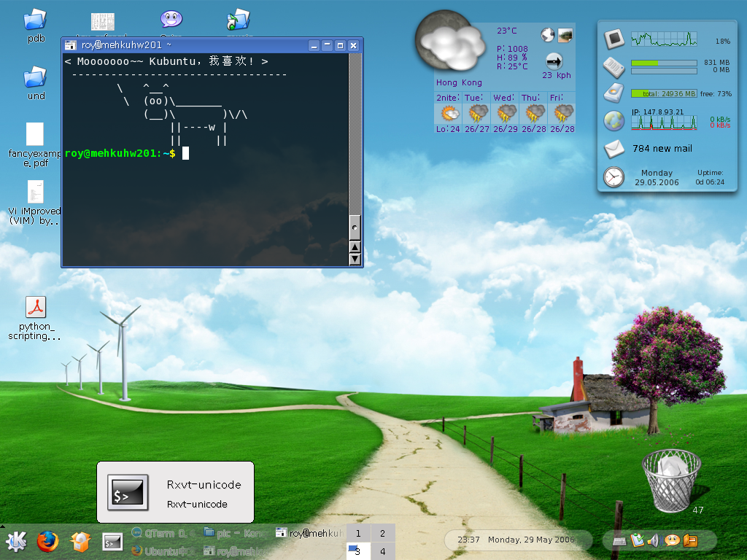Viewport: 747px width, 560px height.
Task: Click weather widget landscape picture icon
Action: click(565, 35)
